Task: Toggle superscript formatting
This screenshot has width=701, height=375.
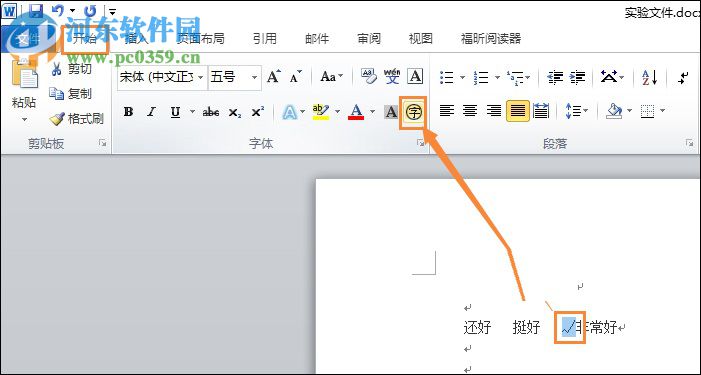Action: coord(258,112)
